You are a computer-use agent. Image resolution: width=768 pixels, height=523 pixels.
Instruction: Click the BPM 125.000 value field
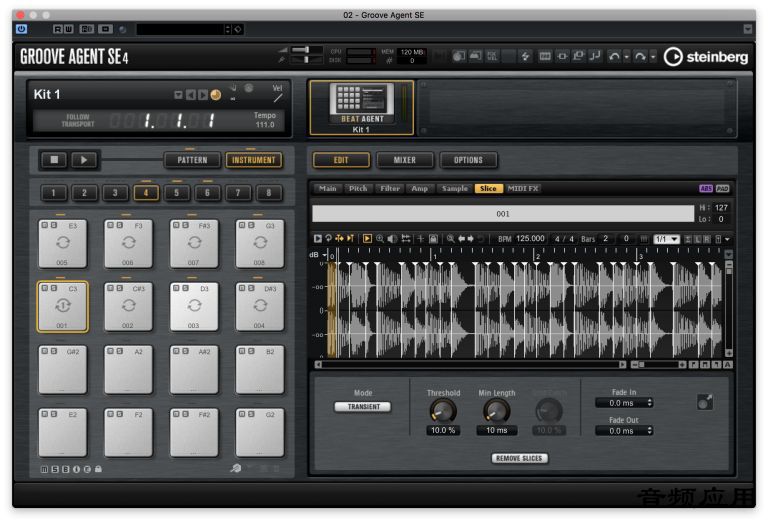pos(530,238)
